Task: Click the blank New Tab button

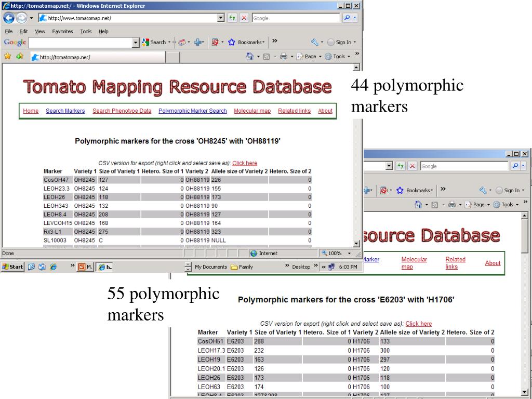Action: 173,57
